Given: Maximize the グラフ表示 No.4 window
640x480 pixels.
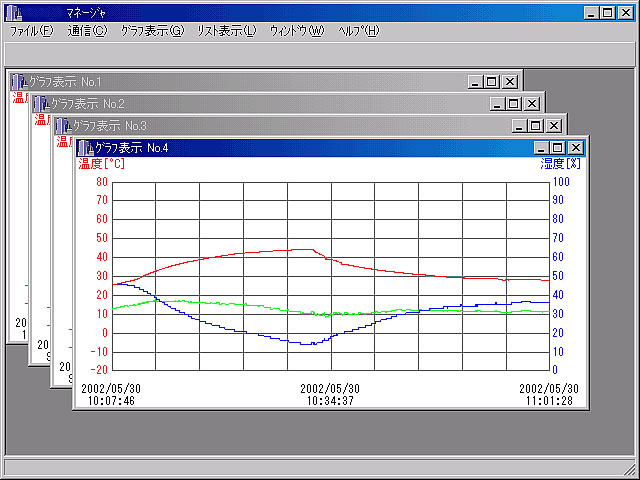Looking at the screenshot, I should [x=558, y=148].
